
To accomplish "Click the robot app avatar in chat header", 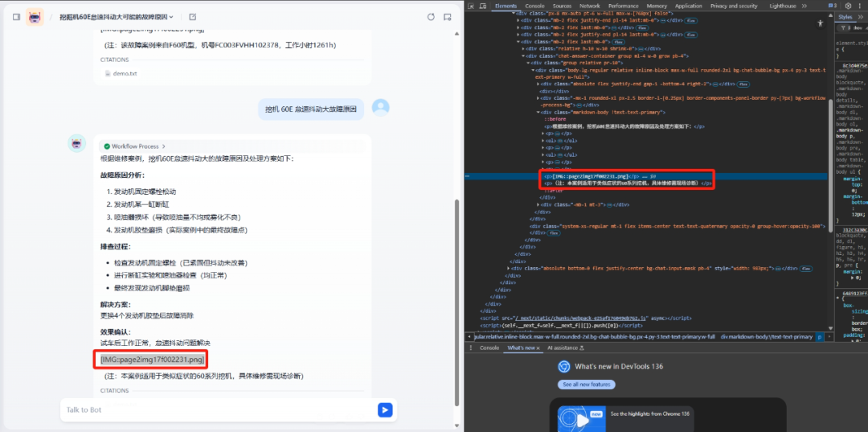I will tap(35, 17).
